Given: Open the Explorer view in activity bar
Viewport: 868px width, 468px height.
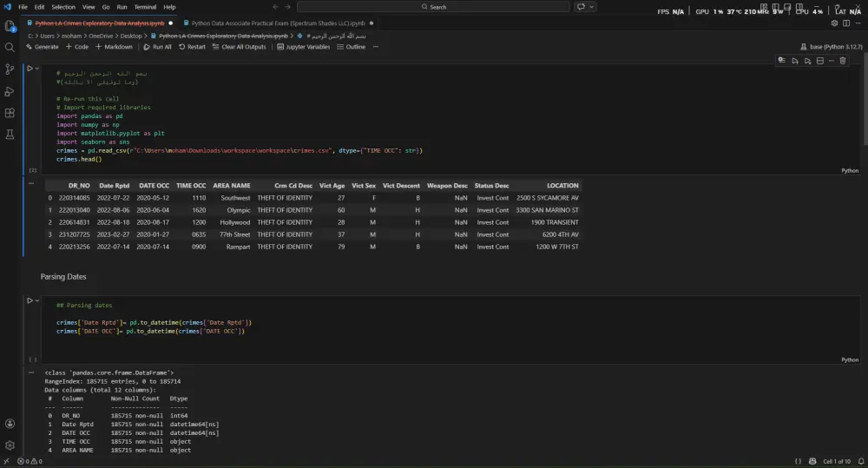Looking at the screenshot, I should click(10, 25).
